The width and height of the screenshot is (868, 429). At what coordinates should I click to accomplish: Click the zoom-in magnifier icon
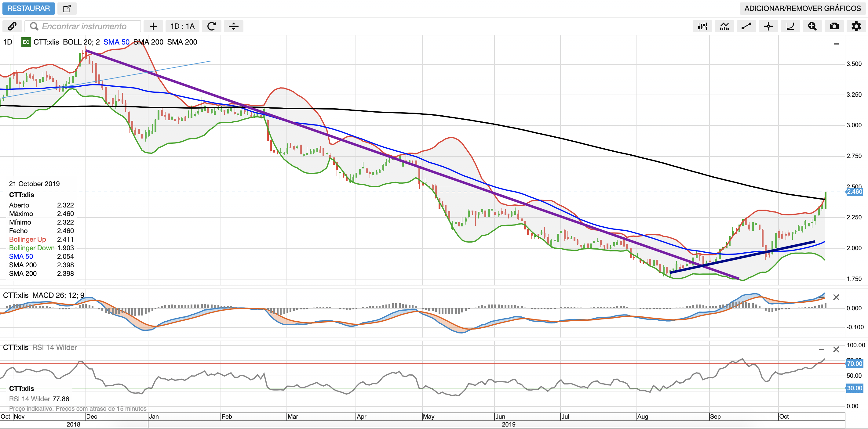812,26
